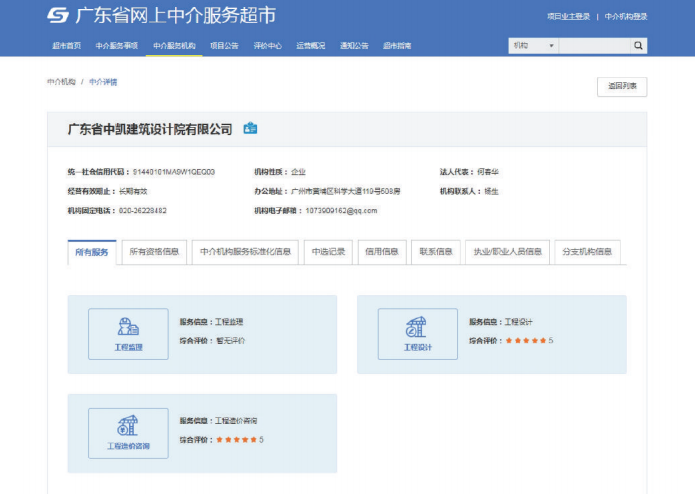Click the 返回列表 button
Image resolution: width=695 pixels, height=494 pixels.
coord(622,86)
